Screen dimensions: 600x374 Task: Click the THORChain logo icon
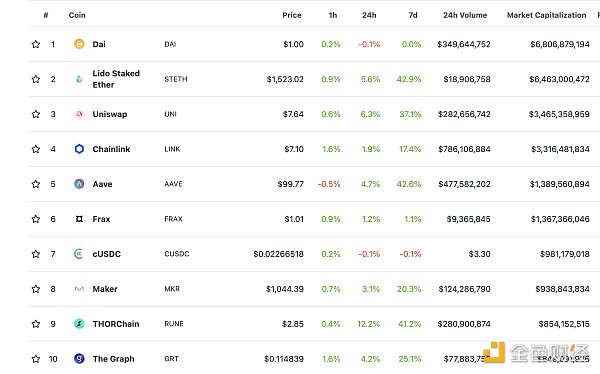79,324
